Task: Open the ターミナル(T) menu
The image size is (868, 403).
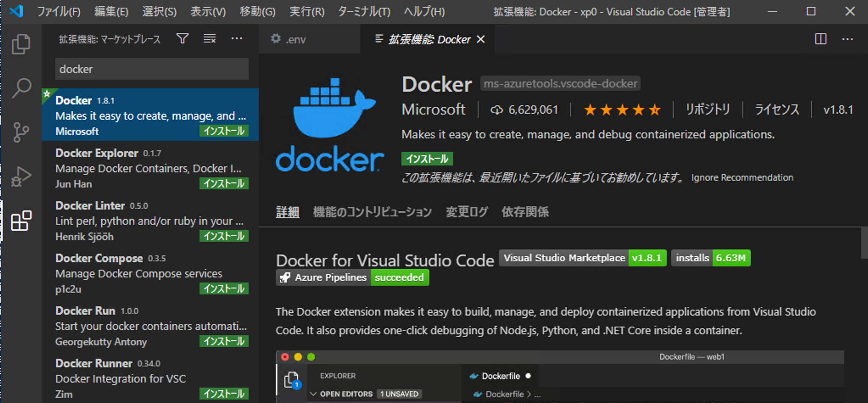Action: pos(364,11)
